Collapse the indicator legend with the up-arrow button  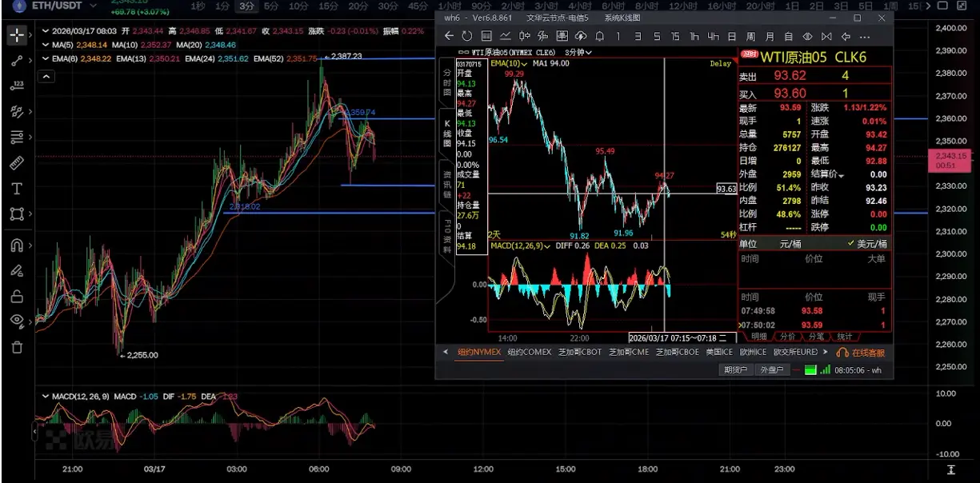[46, 76]
